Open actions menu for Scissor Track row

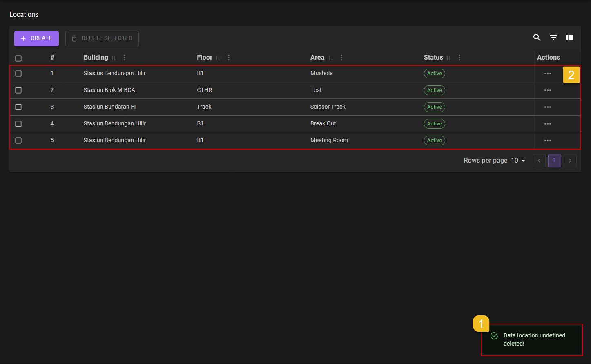[x=547, y=107]
